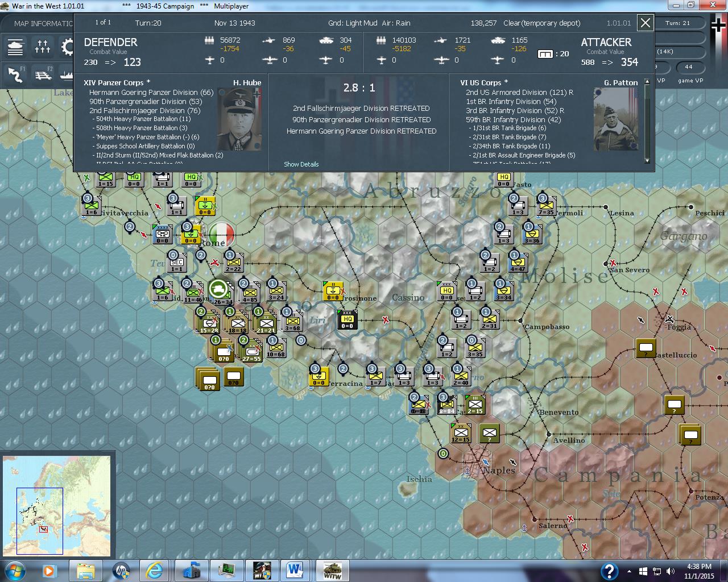Select the F2 rail mode icon
728x582 pixels.
(43, 74)
